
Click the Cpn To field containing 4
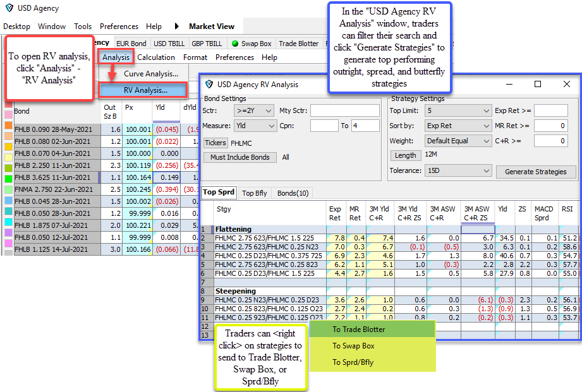[365, 126]
